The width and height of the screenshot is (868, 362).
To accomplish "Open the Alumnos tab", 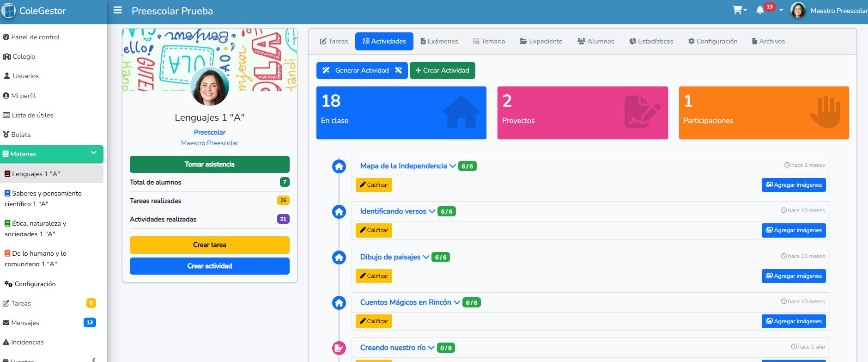I will [x=596, y=41].
